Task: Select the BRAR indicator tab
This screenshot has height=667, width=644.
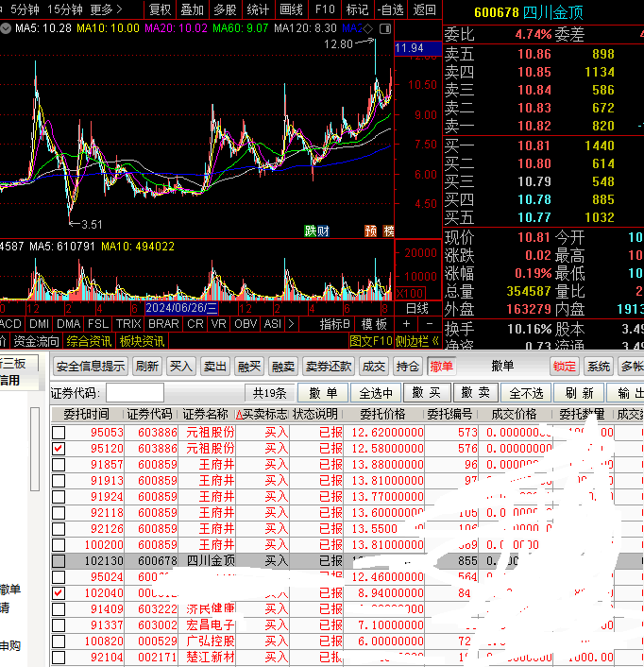Action: (163, 324)
